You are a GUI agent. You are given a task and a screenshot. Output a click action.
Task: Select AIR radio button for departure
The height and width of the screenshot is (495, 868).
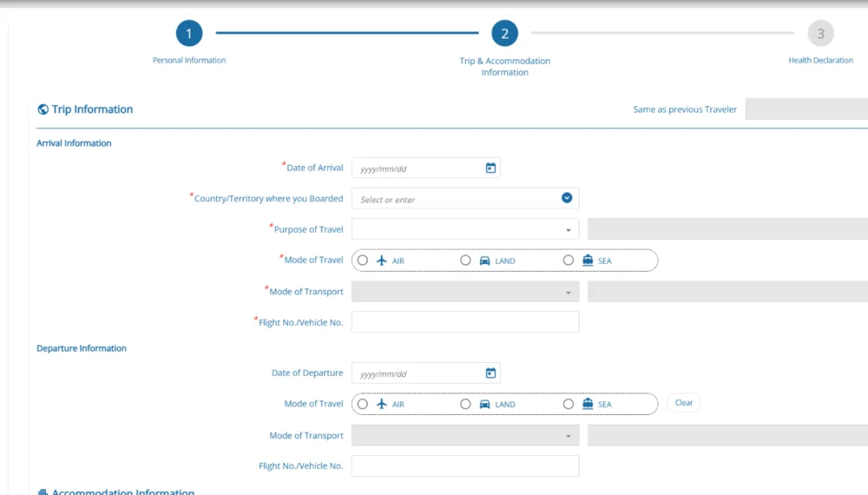tap(363, 404)
